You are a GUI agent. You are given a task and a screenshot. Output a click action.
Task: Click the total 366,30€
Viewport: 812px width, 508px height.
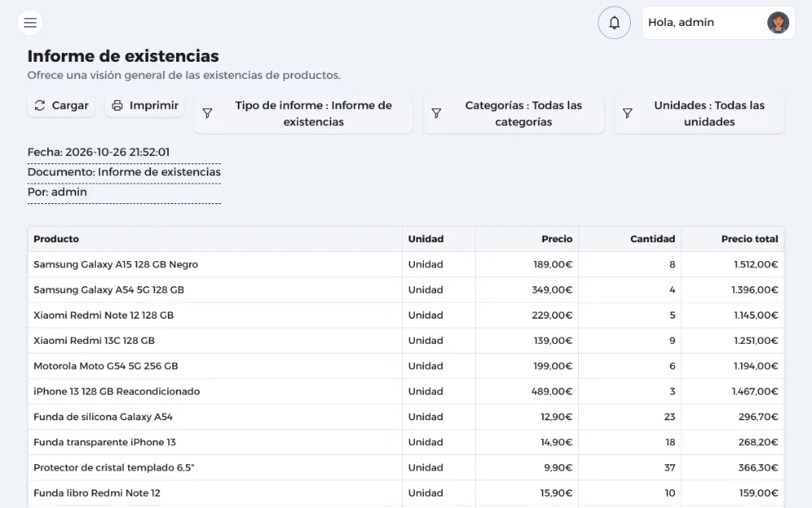pos(758,467)
